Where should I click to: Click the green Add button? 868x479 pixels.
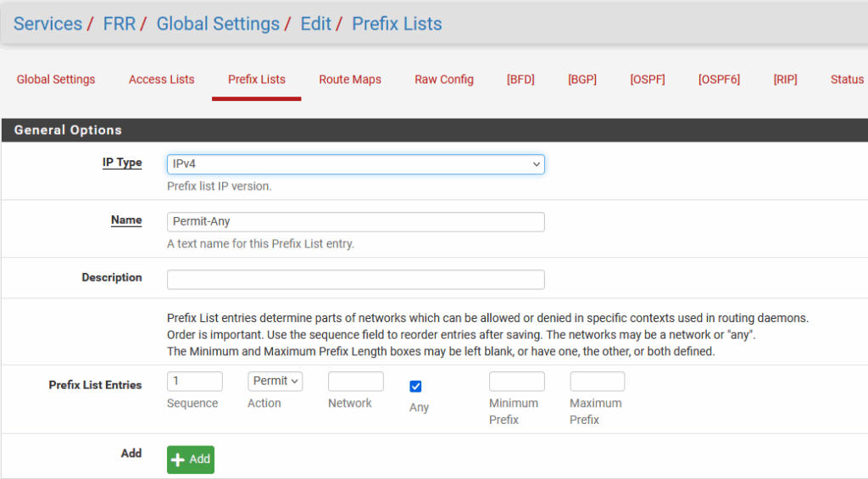click(x=191, y=460)
